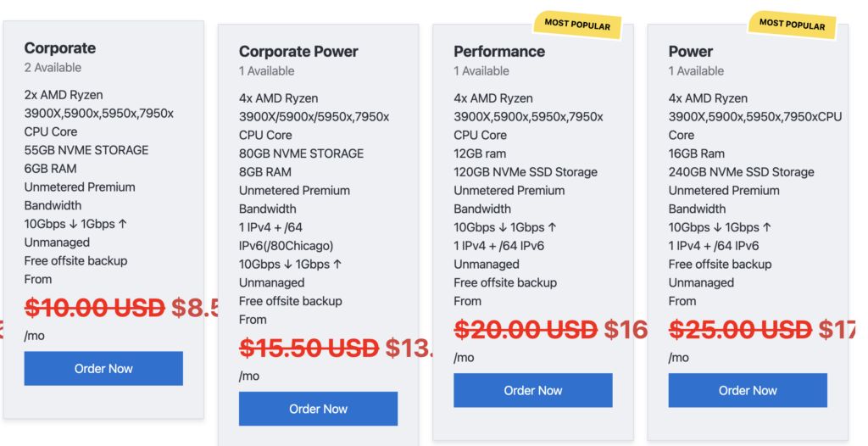868x446 pixels.
Task: Select the Corporate Power plan heading
Action: tap(298, 52)
